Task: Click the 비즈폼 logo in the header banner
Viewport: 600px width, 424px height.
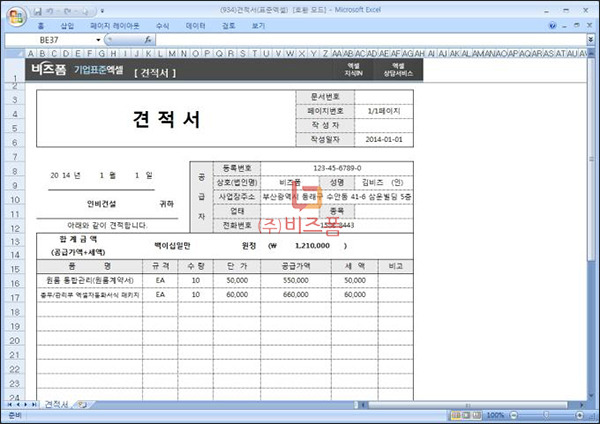Action: 49,70
